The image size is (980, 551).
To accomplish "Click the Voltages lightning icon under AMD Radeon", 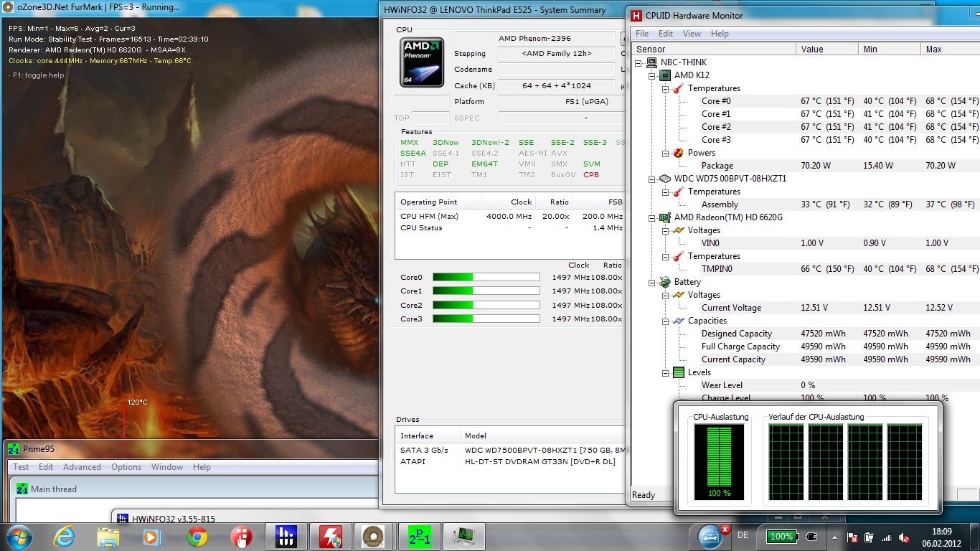I will point(679,230).
